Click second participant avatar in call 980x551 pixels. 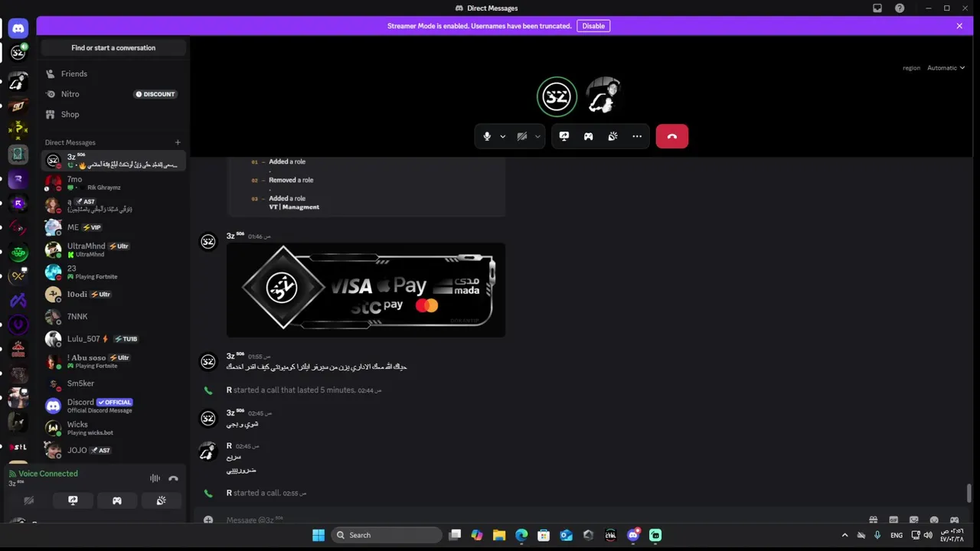tap(604, 96)
